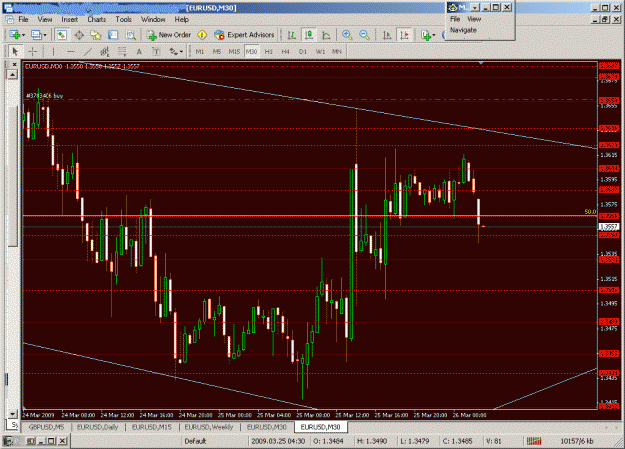The image size is (625, 449).
Task: Set timeframe to M15
Action: [234, 52]
